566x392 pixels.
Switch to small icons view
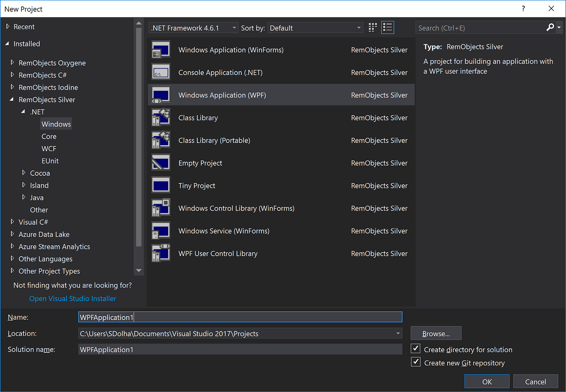click(x=372, y=27)
